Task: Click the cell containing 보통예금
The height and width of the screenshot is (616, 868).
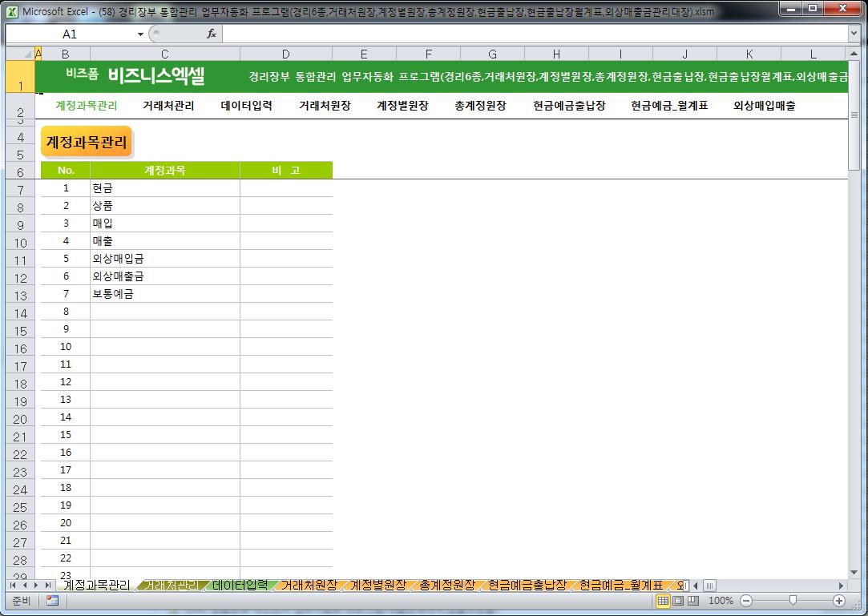Action: [x=165, y=294]
